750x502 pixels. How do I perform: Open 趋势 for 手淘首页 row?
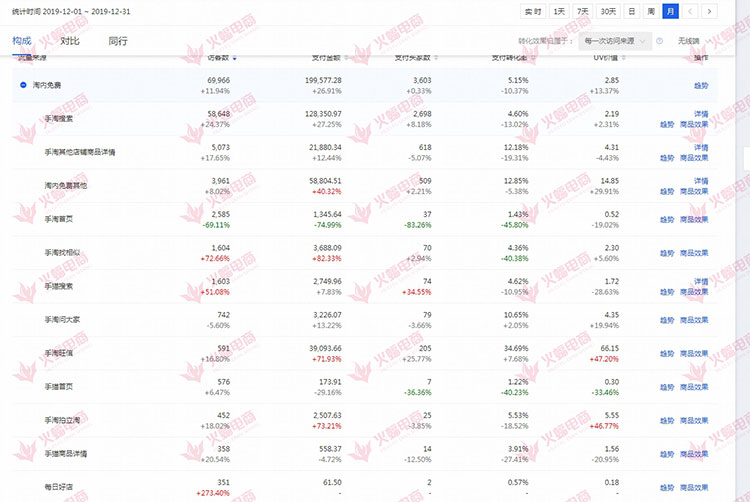tap(667, 219)
